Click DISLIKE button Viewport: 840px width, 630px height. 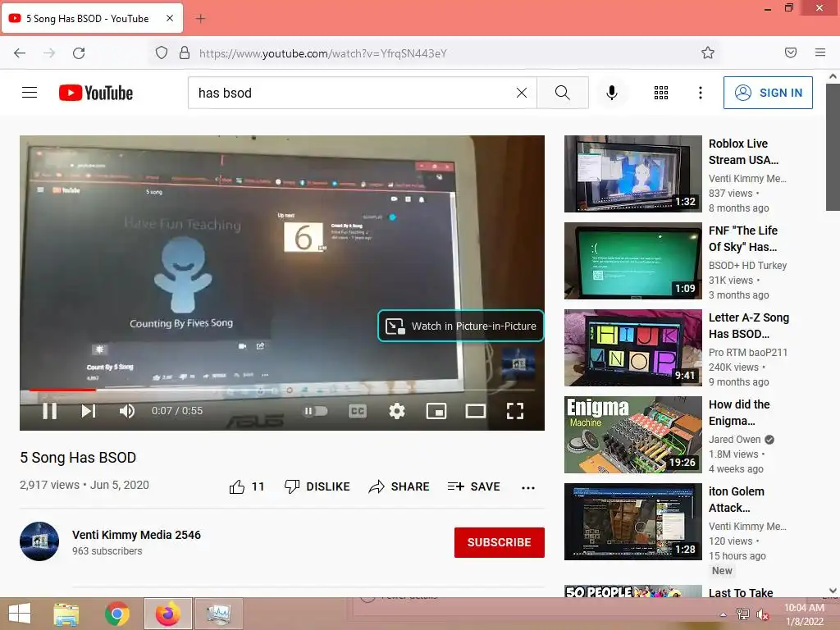(x=317, y=486)
